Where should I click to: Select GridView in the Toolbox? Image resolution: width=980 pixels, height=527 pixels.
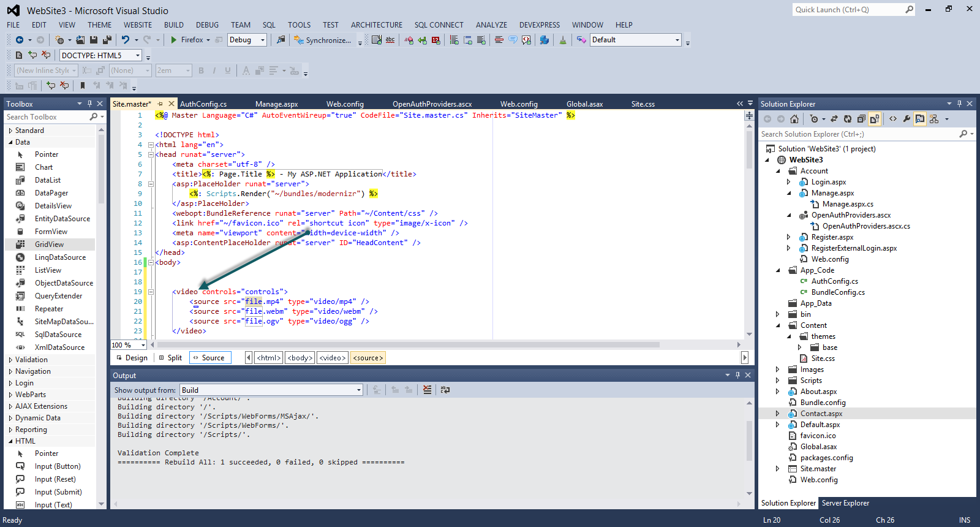click(x=50, y=245)
